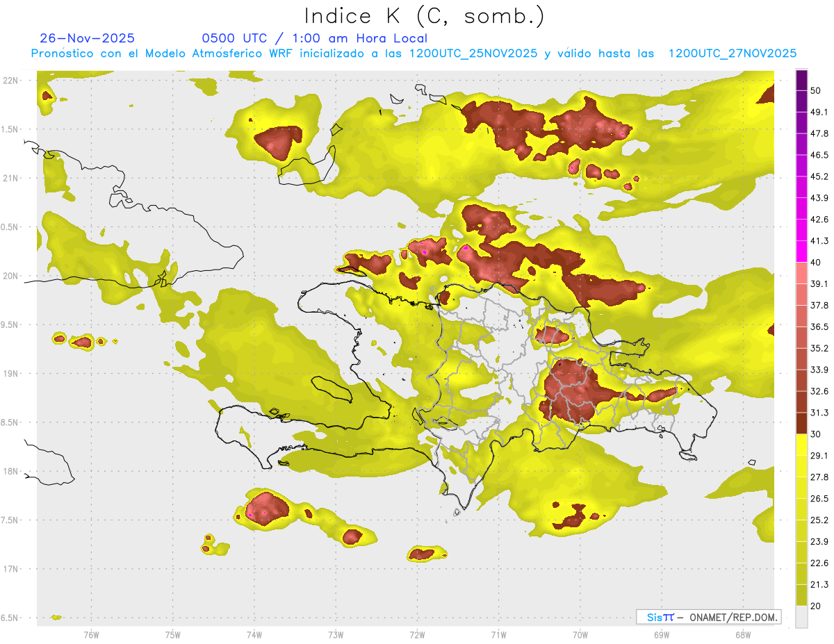Select the colorbar value "43.9"

(819, 198)
